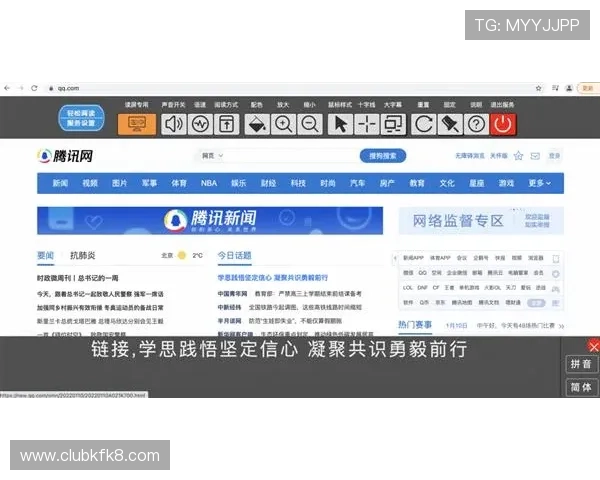Image resolution: width=600 pixels, height=480 pixels.
Task: Open the 网页 search type dropdown
Action: [x=212, y=156]
